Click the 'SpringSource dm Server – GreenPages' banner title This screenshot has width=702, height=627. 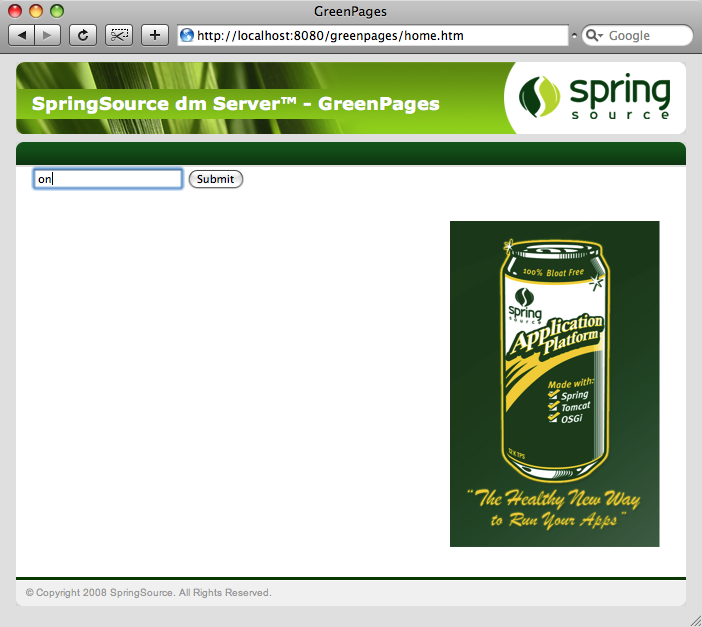click(235, 103)
